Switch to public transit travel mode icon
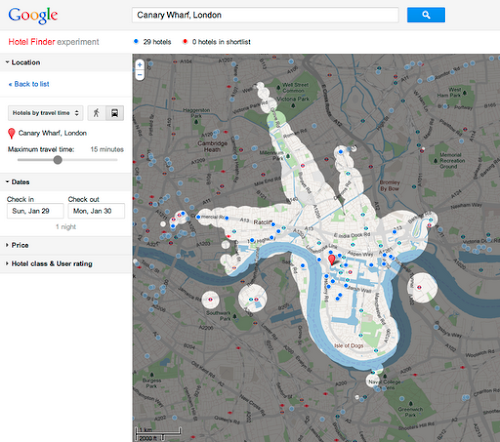The height and width of the screenshot is (442, 500). click(x=115, y=113)
